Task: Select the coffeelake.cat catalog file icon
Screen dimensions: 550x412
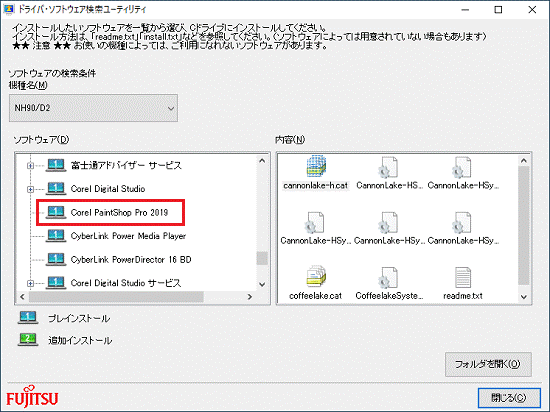Action: 316,277
